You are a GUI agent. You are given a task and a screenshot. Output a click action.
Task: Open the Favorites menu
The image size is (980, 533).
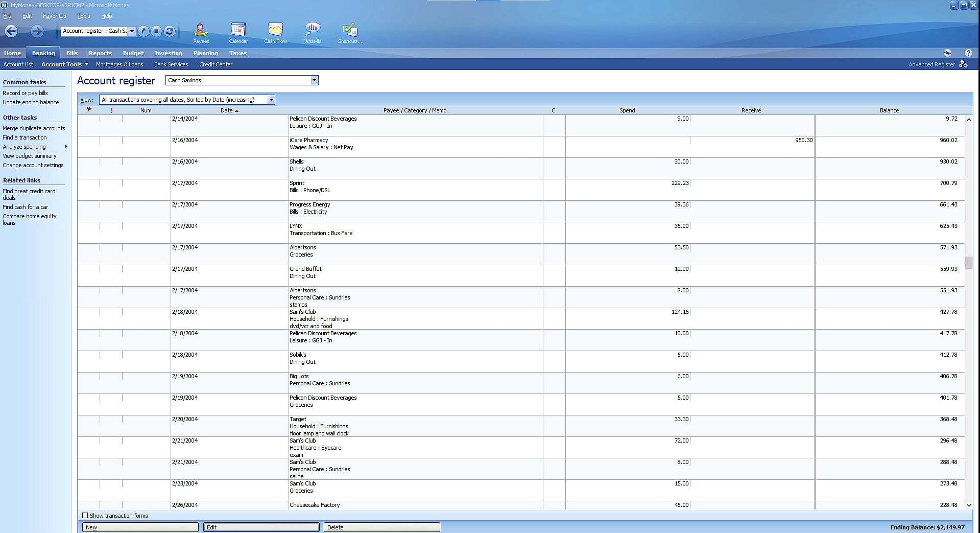pyautogui.click(x=55, y=16)
